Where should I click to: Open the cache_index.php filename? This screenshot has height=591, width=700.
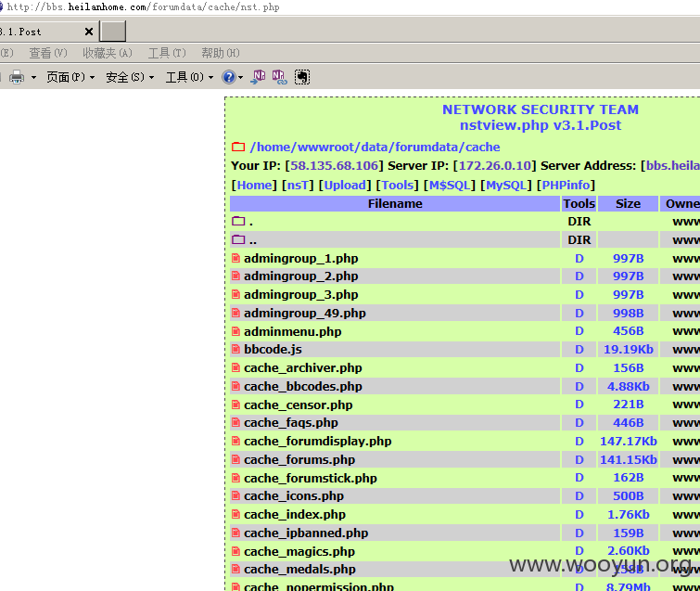(295, 515)
